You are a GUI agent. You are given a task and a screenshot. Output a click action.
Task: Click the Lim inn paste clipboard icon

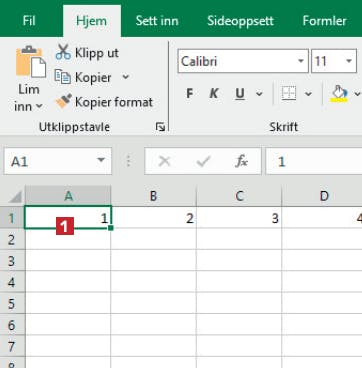click(x=31, y=61)
